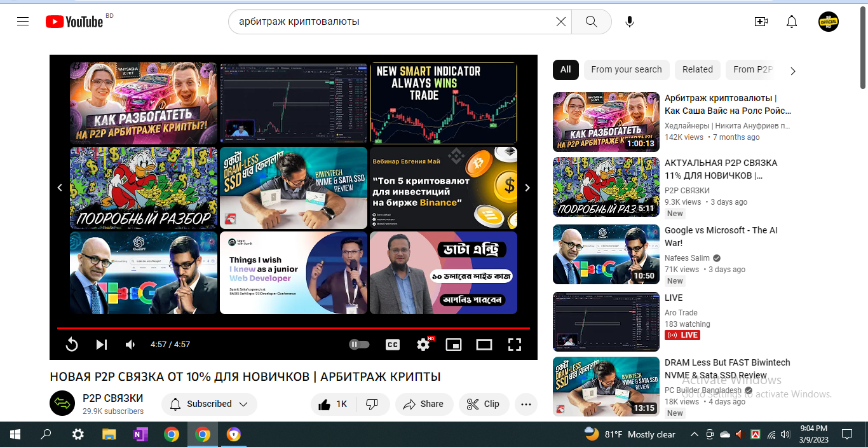
Task: Dislike the video
Action: pos(373,404)
